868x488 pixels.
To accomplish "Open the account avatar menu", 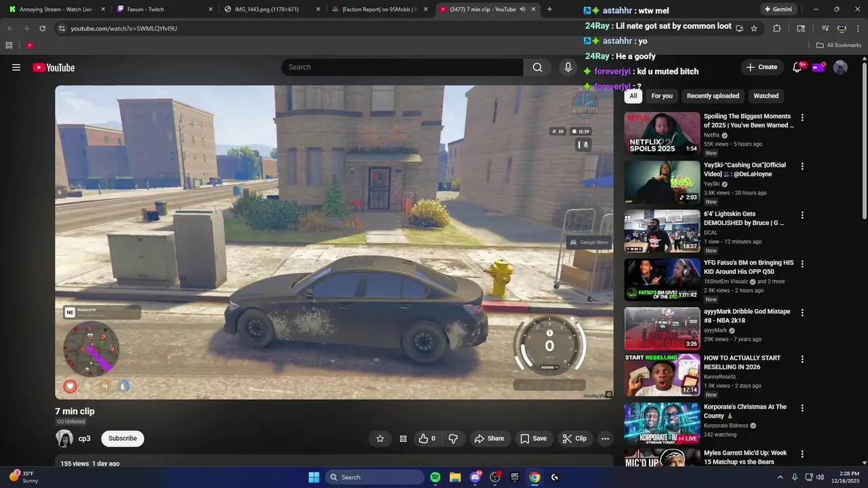I will (840, 67).
